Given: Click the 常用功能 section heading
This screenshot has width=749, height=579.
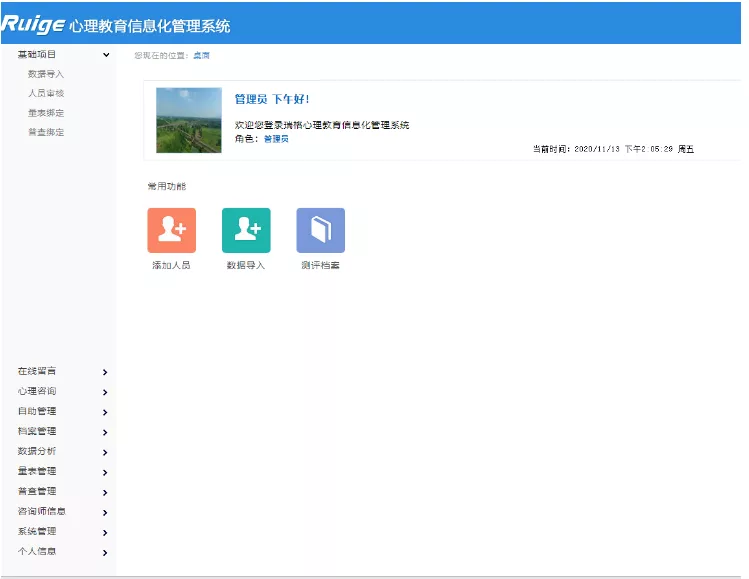Looking at the screenshot, I should 167,186.
